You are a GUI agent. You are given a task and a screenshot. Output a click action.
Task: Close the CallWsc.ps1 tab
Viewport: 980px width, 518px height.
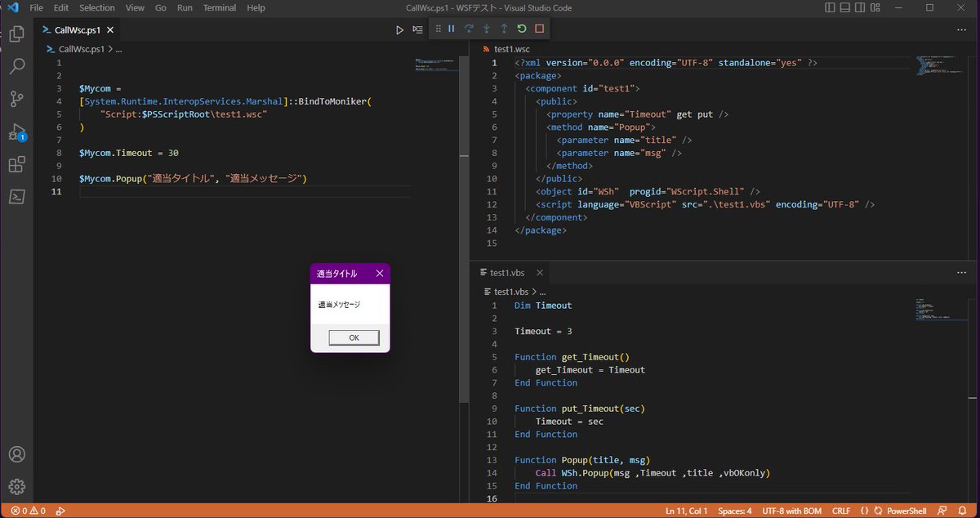[110, 29]
